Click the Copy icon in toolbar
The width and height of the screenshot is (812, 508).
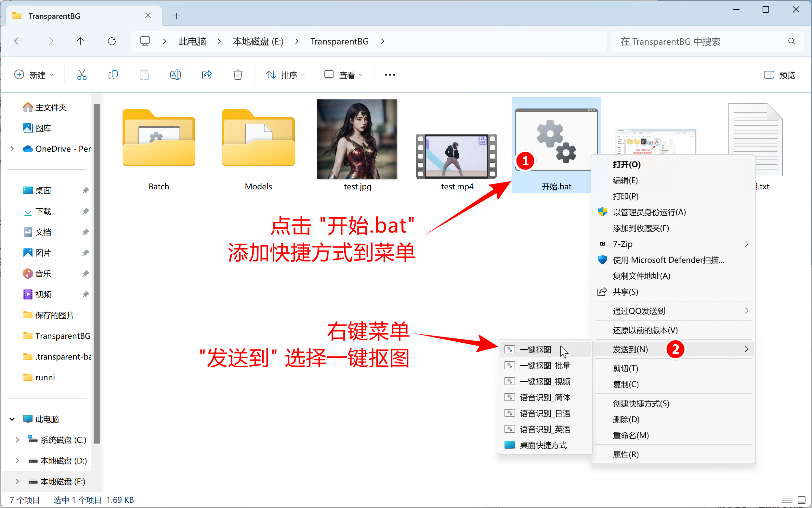tap(113, 75)
